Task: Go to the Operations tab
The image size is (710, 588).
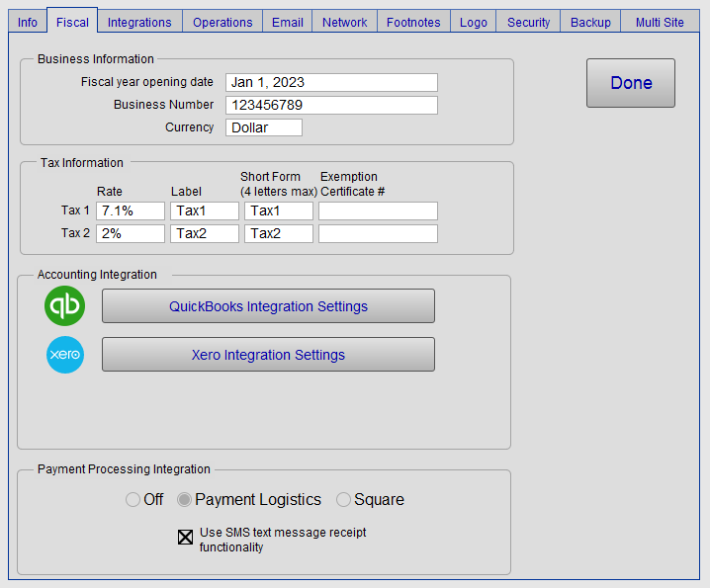Action: (x=222, y=22)
